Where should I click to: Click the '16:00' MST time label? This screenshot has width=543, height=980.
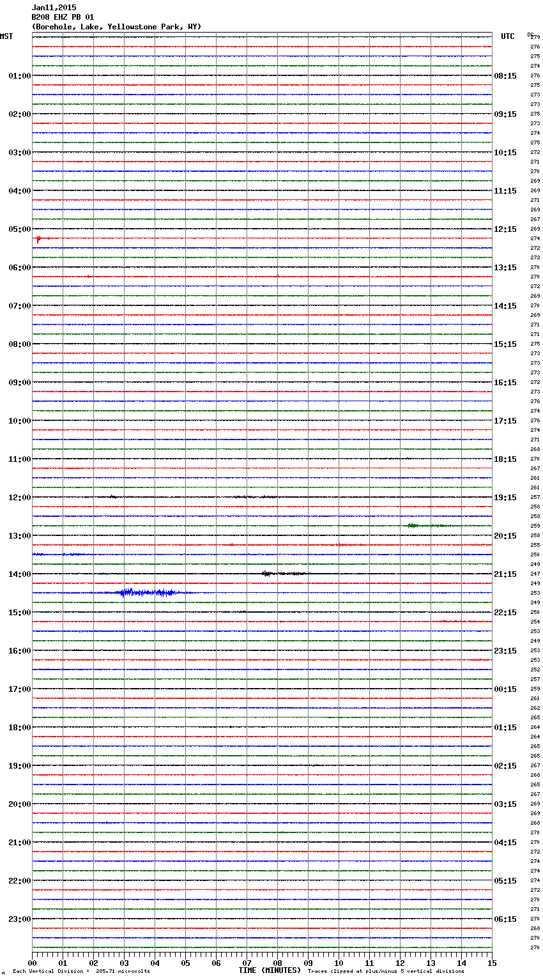19,651
